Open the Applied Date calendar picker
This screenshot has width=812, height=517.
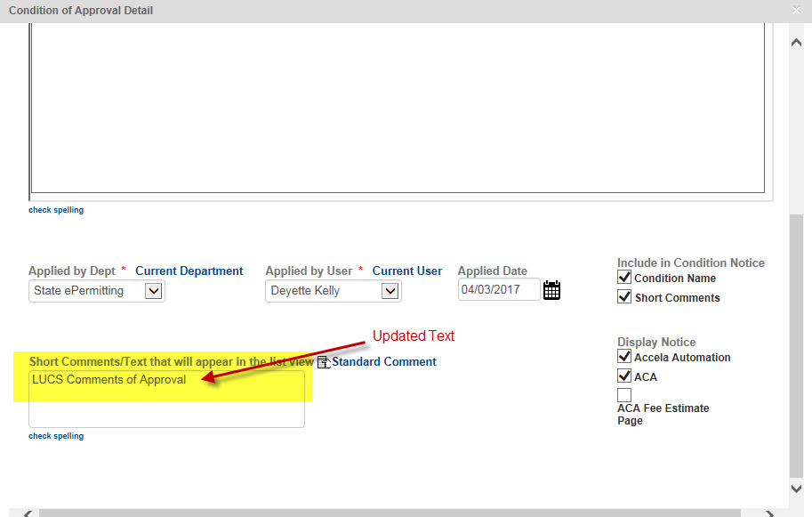tap(551, 290)
